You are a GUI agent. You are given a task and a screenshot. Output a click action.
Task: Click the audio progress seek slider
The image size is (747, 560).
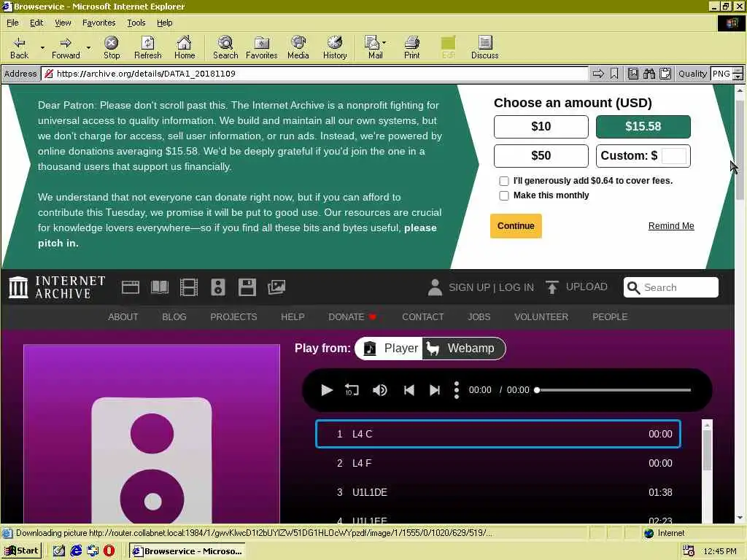(613, 390)
